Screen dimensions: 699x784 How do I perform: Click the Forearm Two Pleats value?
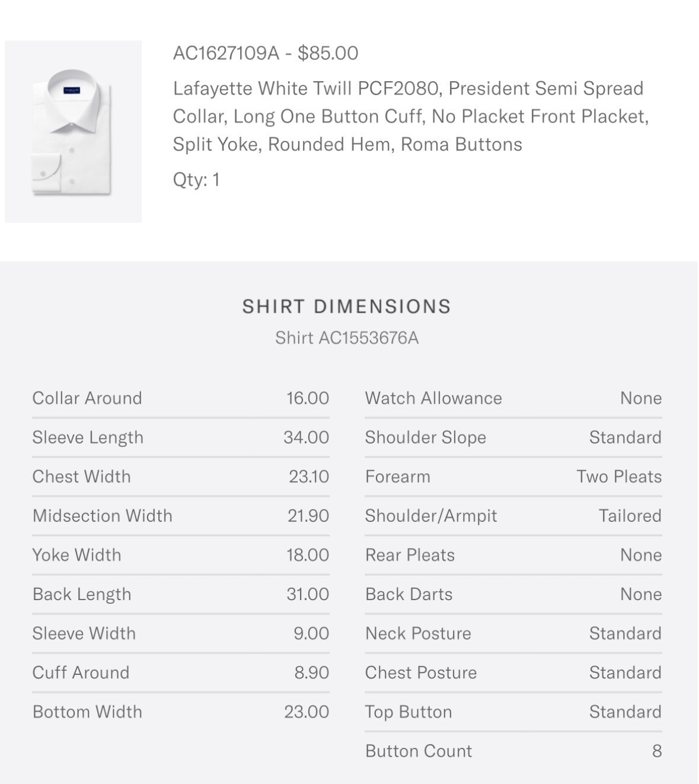(619, 477)
